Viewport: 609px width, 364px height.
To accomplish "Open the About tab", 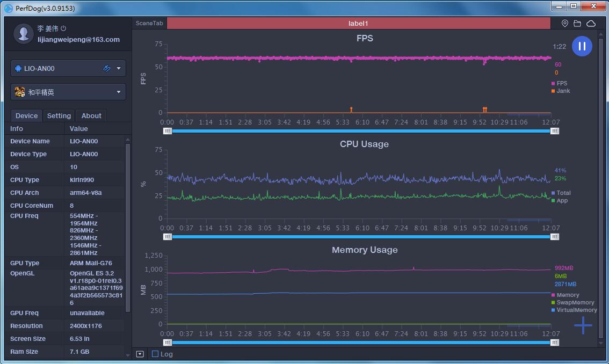I will click(91, 115).
